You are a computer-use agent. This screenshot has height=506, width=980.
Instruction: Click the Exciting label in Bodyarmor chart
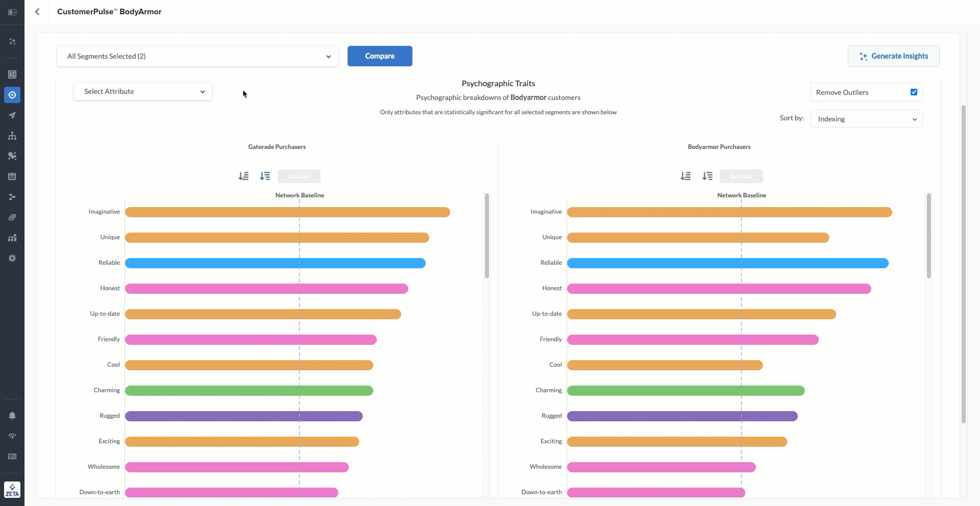[551, 441]
